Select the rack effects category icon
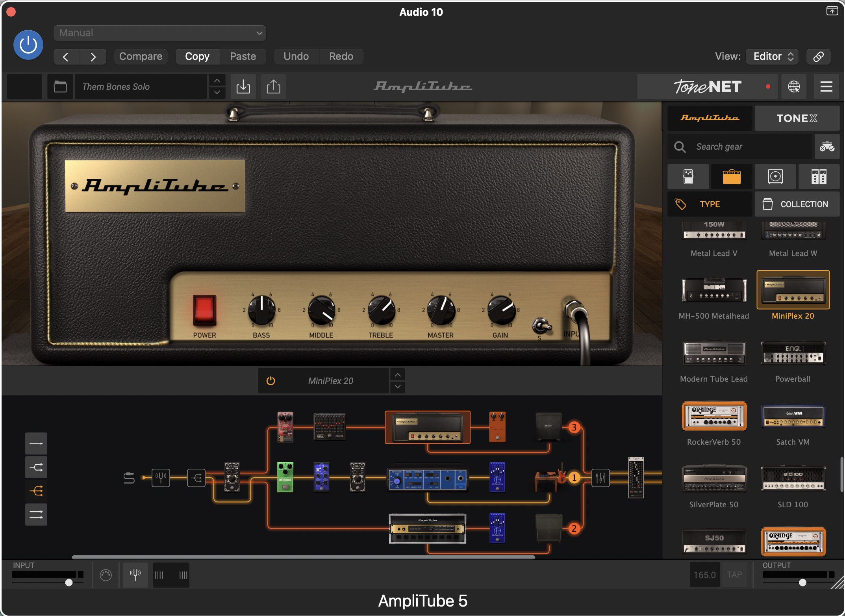 coord(819,177)
